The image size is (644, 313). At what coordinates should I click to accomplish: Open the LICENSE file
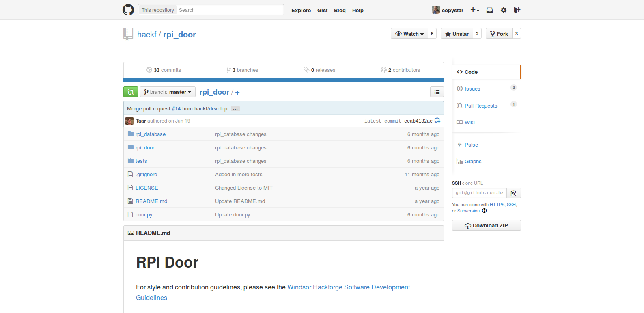pyautogui.click(x=147, y=188)
